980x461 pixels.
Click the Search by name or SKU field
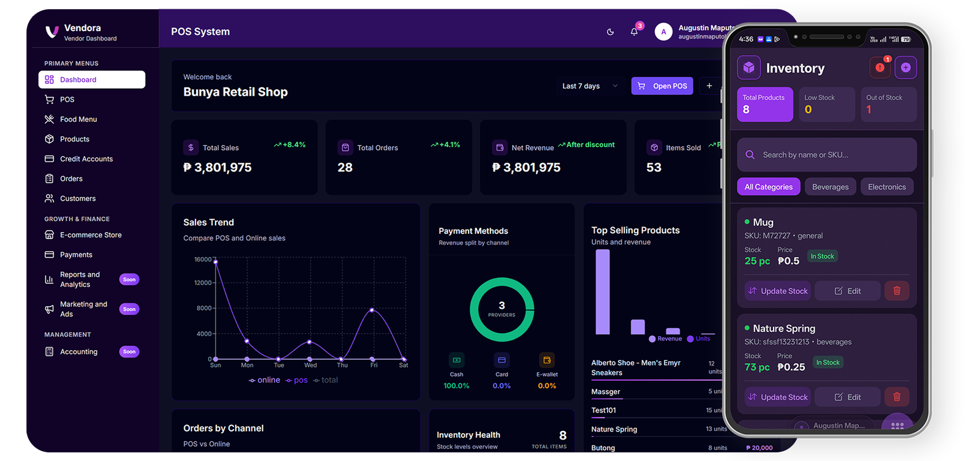827,155
